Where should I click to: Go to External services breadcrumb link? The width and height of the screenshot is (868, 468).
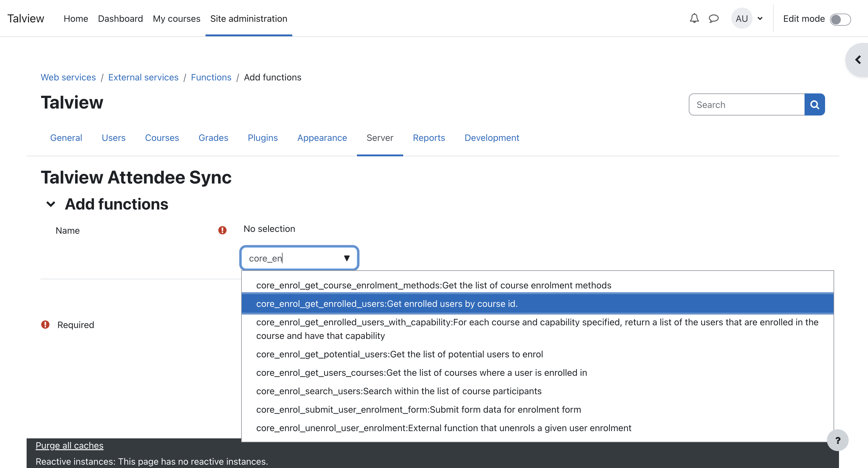coord(143,77)
